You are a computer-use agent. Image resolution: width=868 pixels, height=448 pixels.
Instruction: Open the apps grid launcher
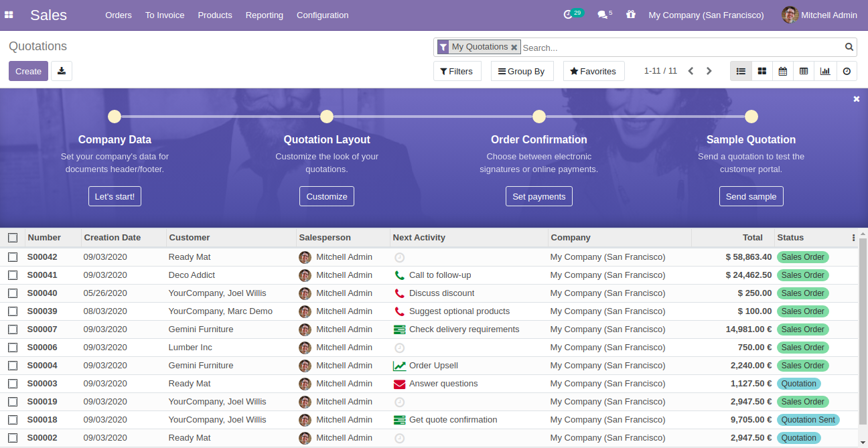pyautogui.click(x=9, y=15)
